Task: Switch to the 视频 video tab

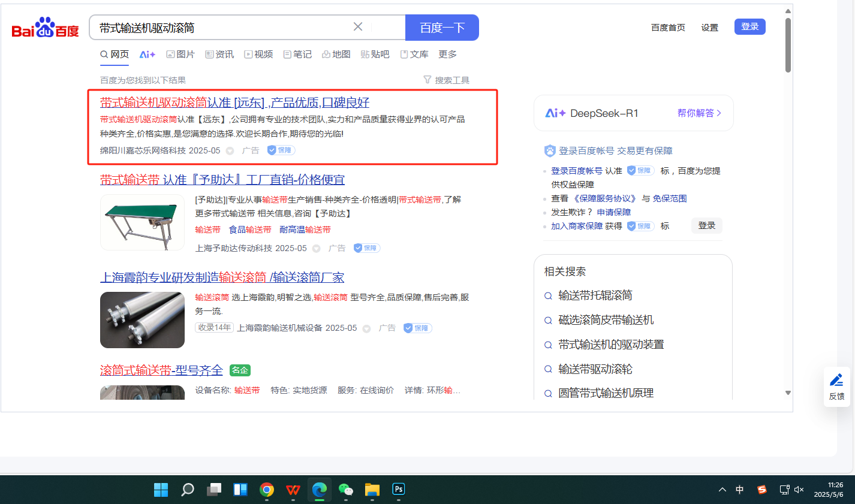Action: pyautogui.click(x=258, y=55)
